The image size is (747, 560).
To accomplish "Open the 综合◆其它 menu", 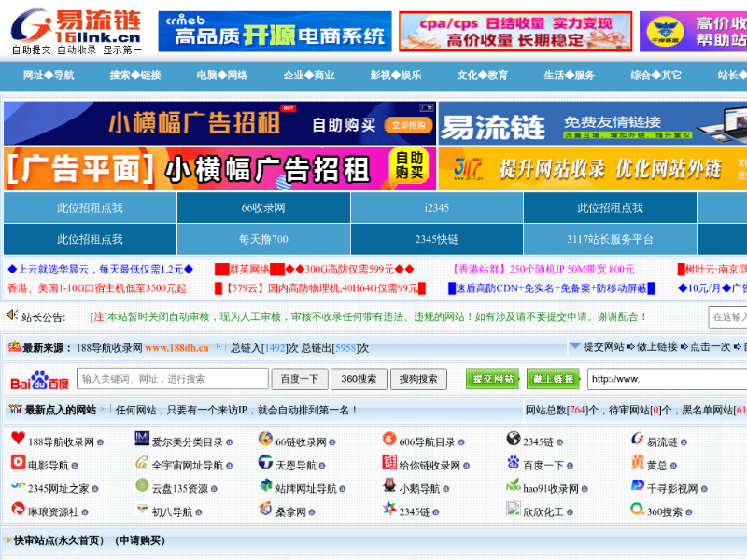I will (x=656, y=76).
